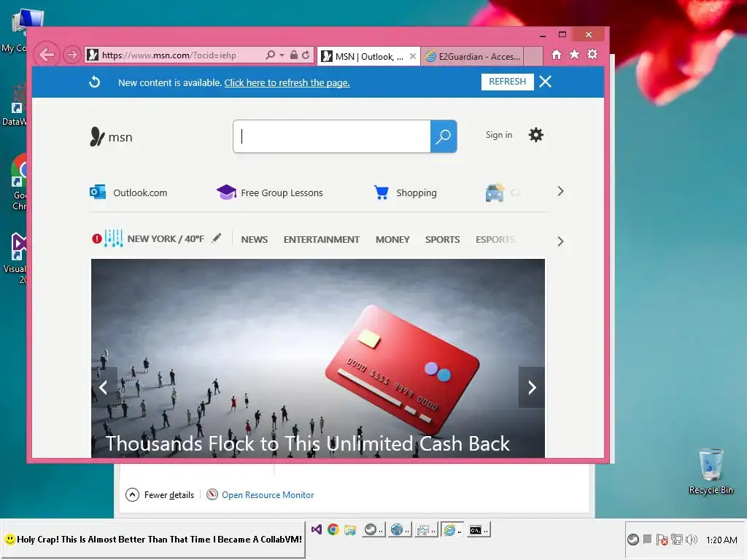747x560 pixels.
Task: Click 'Click here to refresh the page' link
Action: [287, 83]
